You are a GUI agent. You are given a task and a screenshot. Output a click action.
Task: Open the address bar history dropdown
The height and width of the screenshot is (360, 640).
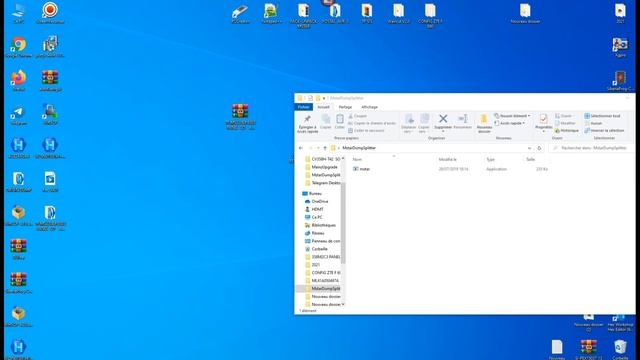529,148
